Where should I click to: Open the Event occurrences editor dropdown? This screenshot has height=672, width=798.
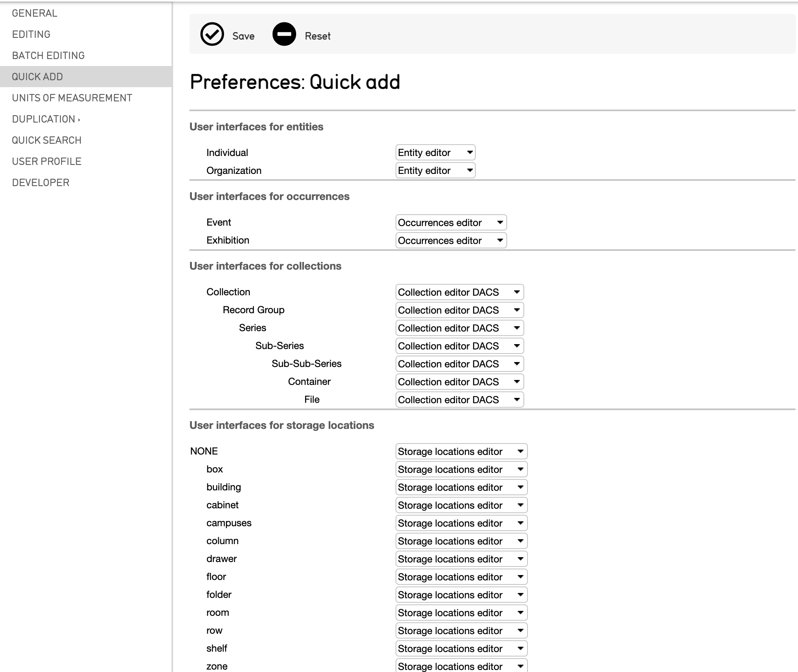click(x=451, y=223)
